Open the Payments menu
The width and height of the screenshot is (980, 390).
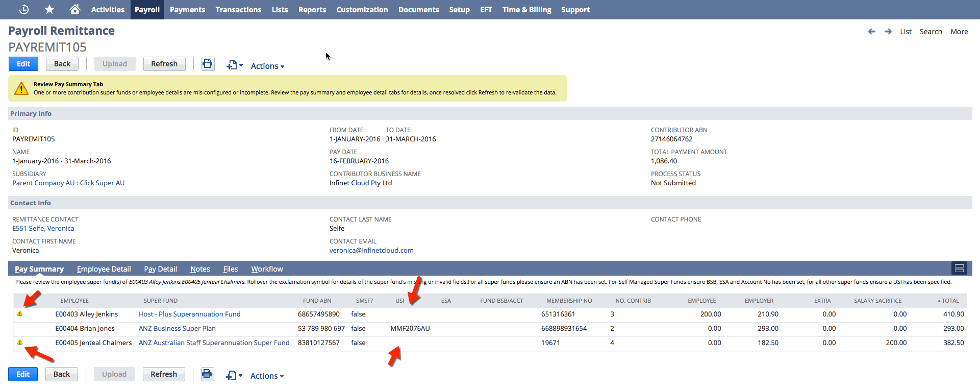(x=187, y=10)
